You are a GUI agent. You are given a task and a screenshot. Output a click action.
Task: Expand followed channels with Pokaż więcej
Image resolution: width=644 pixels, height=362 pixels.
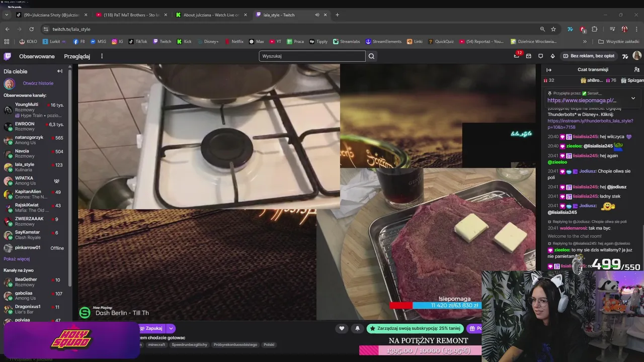[17, 259]
